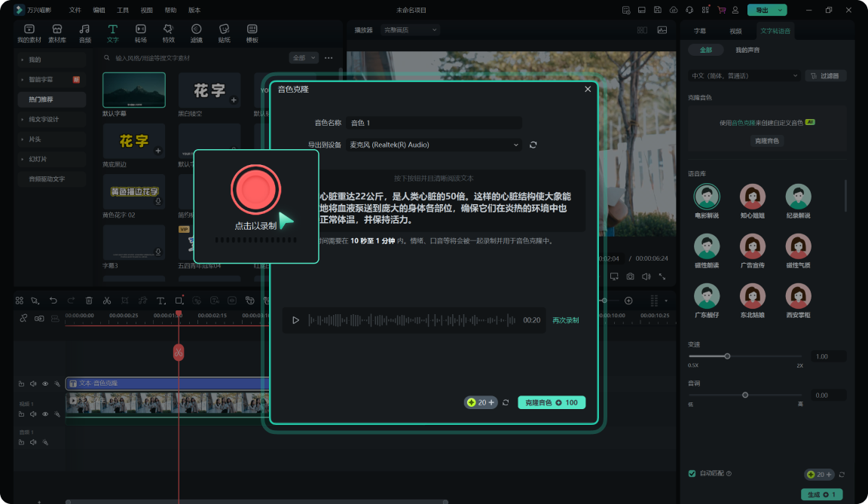868x504 pixels.
Task: Undo the last edit in timeline toolbar
Action: point(53,301)
